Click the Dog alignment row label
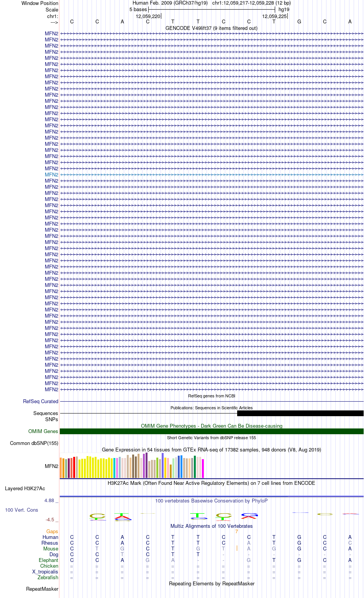364x598 pixels. click(x=54, y=554)
